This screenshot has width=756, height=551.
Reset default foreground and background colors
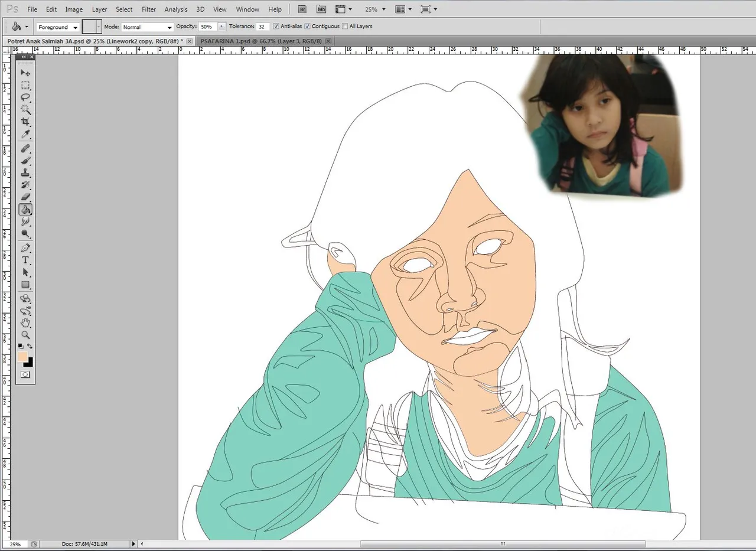point(21,346)
